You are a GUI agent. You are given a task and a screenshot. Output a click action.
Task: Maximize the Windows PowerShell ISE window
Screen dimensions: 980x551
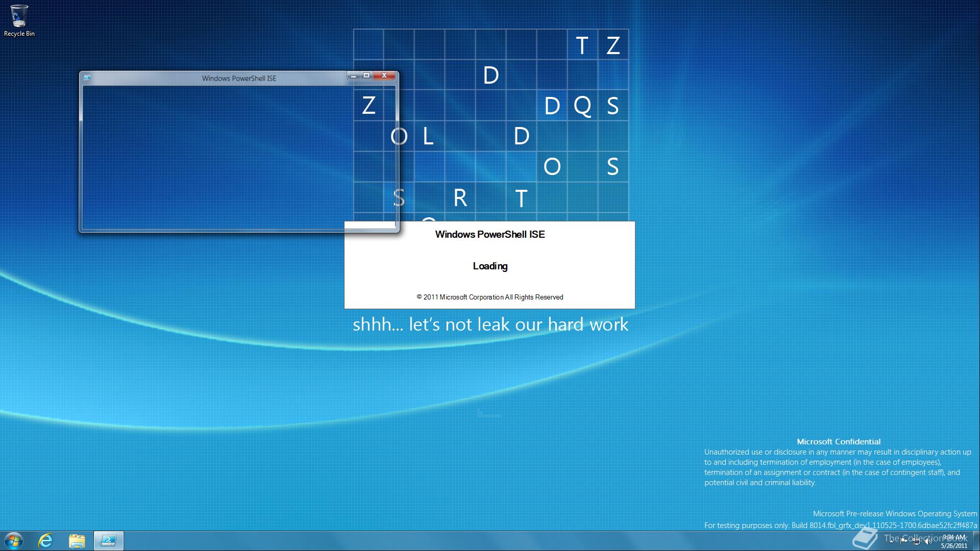click(x=366, y=76)
